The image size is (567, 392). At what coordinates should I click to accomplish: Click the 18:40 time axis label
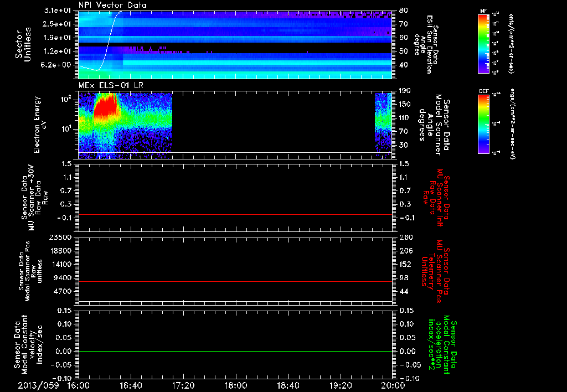[288, 385]
